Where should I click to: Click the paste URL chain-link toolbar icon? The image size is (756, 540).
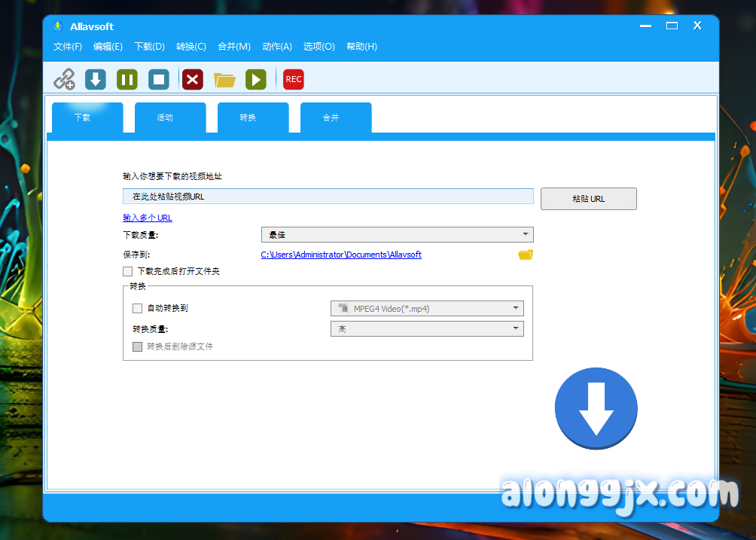(x=65, y=79)
